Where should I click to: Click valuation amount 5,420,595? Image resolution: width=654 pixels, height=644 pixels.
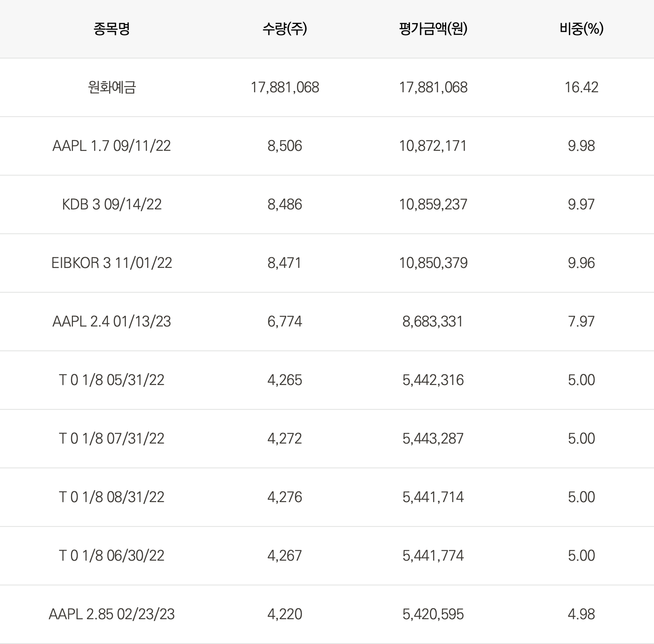pyautogui.click(x=433, y=614)
